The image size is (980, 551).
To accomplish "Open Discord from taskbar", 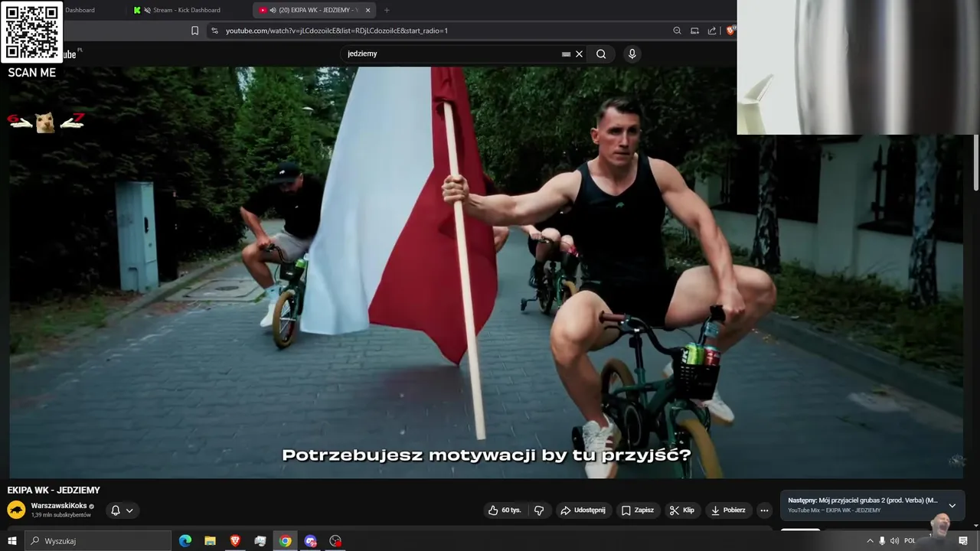I will point(310,541).
